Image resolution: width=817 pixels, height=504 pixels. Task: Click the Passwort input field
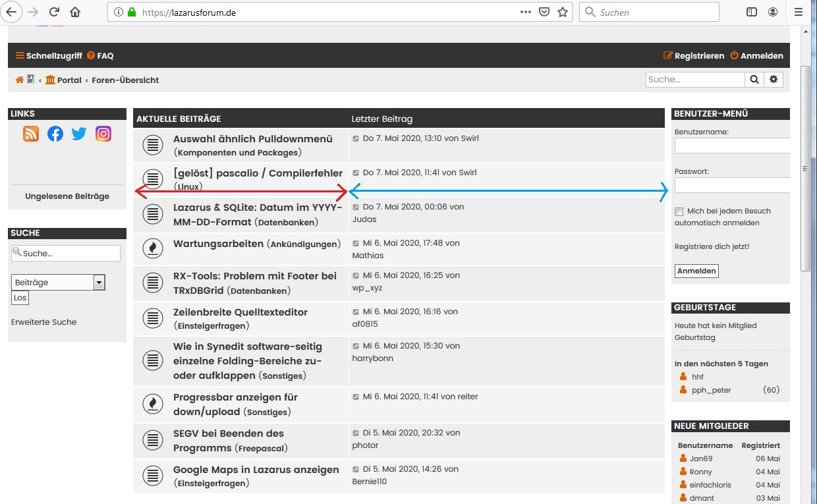pos(732,185)
